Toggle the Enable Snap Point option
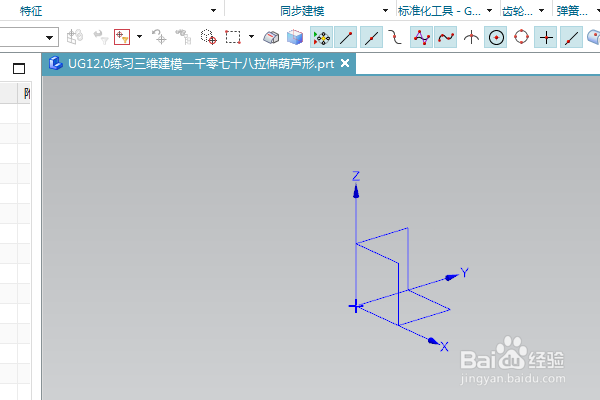 click(321, 38)
